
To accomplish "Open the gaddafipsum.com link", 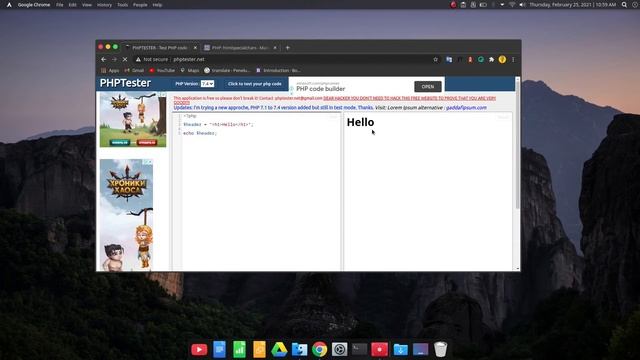I will 466,108.
